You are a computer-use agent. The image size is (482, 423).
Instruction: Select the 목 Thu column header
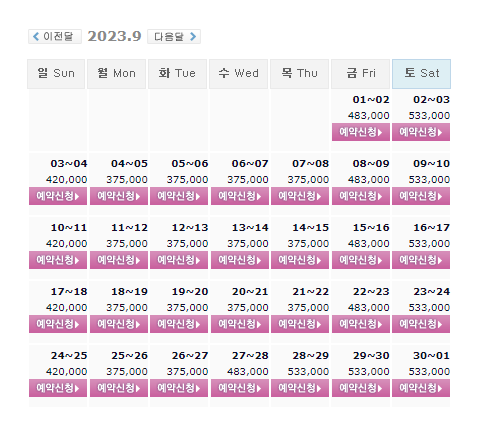(299, 74)
